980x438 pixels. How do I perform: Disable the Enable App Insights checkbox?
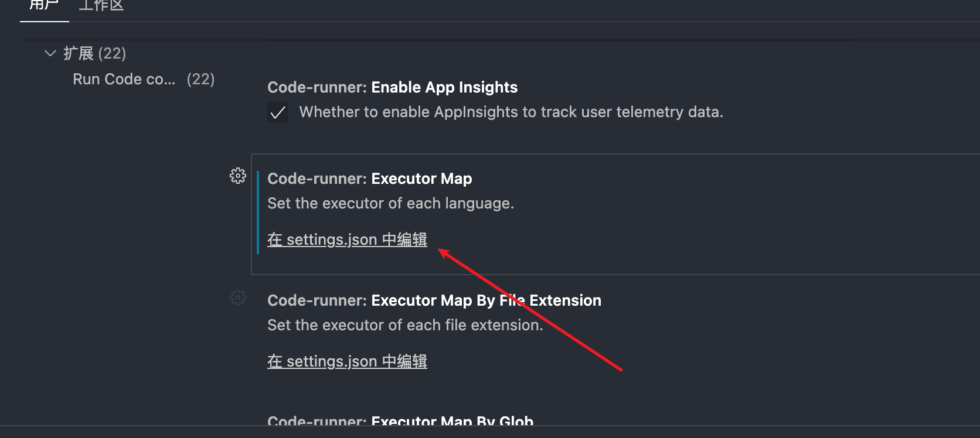[x=277, y=112]
